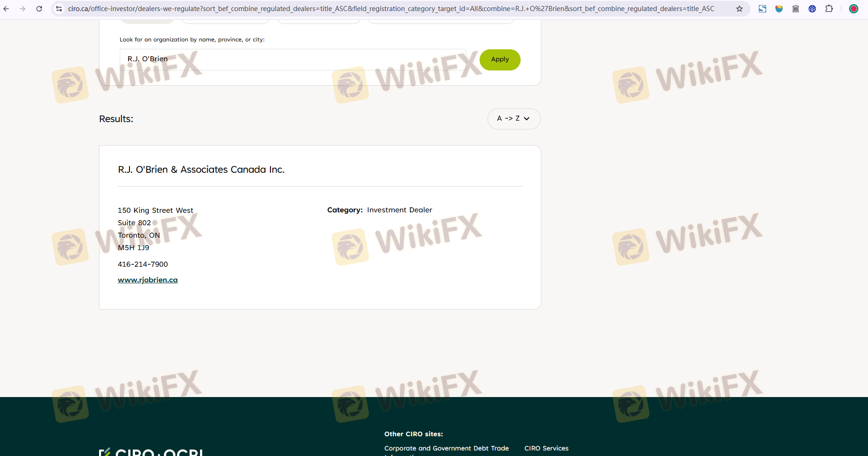868x456 pixels.
Task: Select the M5H 1J9 postal code
Action: (134, 248)
